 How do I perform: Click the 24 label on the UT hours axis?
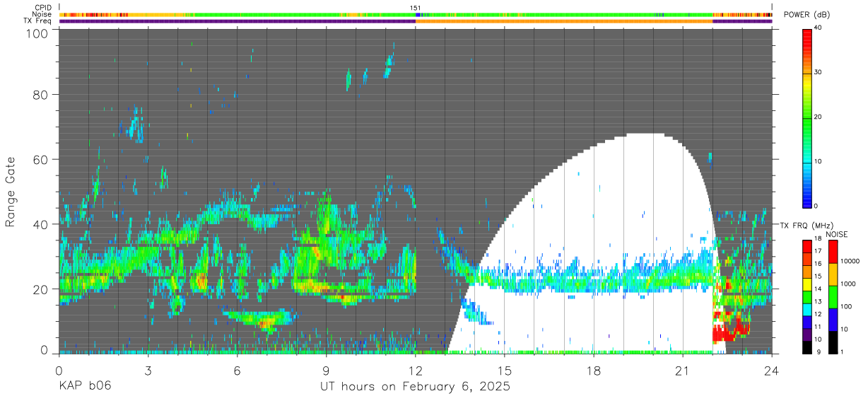pos(772,370)
